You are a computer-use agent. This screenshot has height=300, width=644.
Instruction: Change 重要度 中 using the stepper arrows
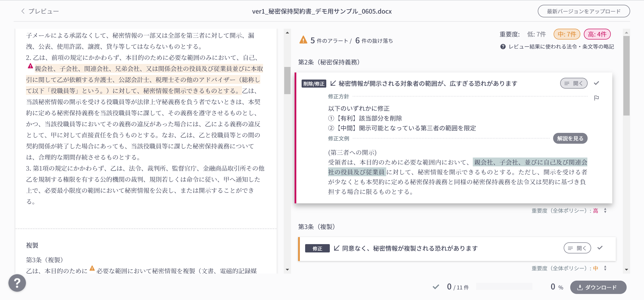[x=605, y=268]
